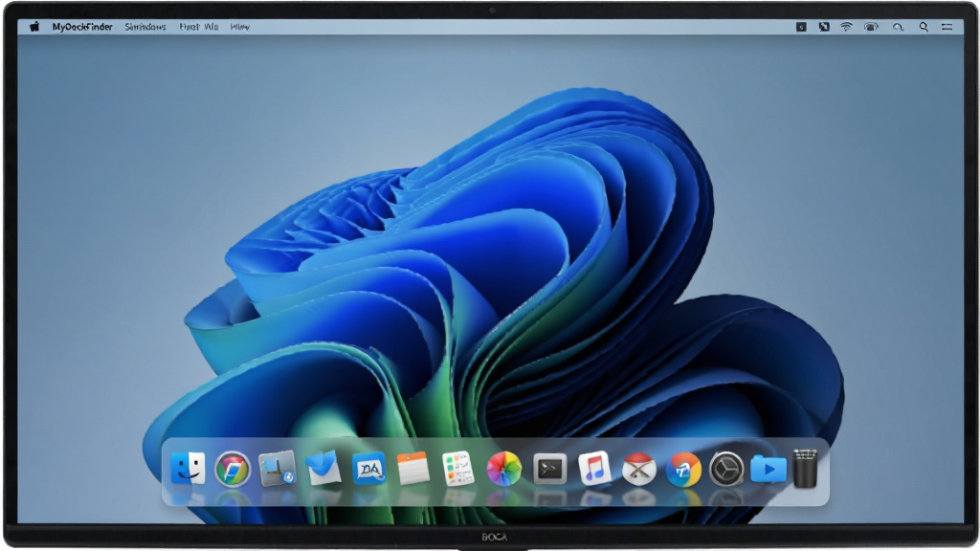Open the blue bird Mail icon in dock
980x551 pixels.
coord(323,468)
